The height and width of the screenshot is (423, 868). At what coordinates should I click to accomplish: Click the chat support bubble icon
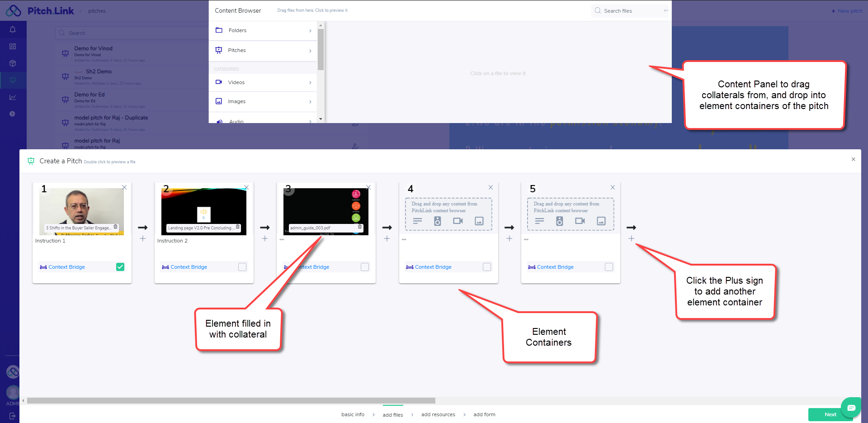851,408
